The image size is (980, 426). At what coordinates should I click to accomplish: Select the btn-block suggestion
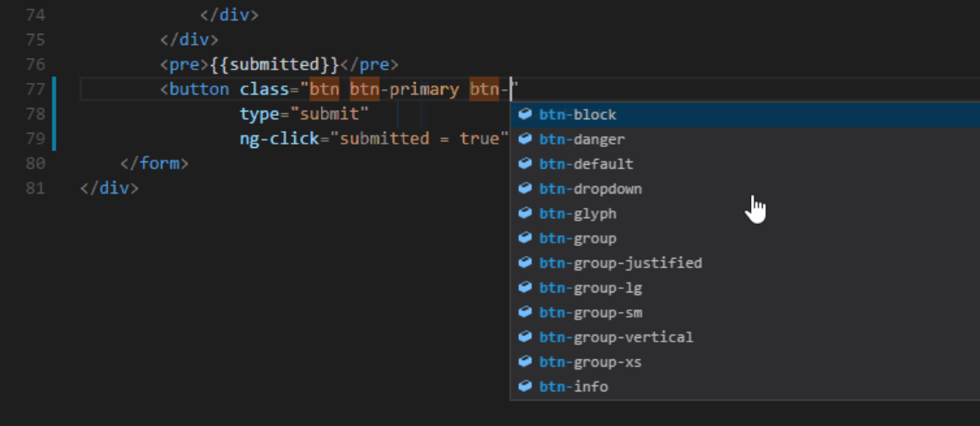click(578, 115)
